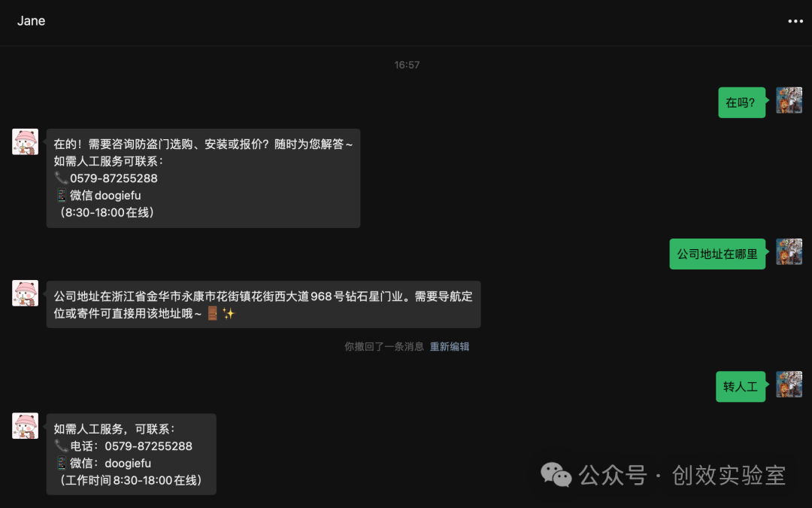Click Jane's avatar beside the first reply
Image resolution: width=812 pixels, height=508 pixels.
pyautogui.click(x=25, y=141)
